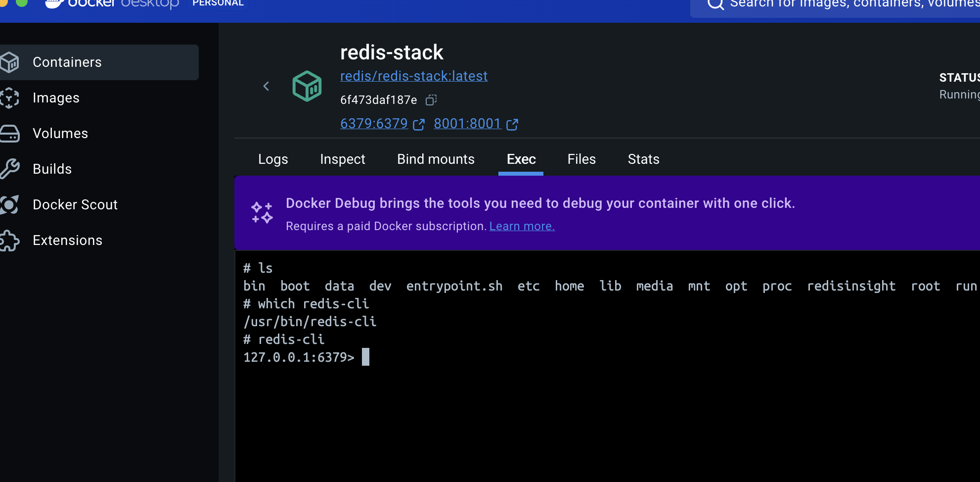
Task: Switch to the Bind mounts tab
Action: coord(436,159)
